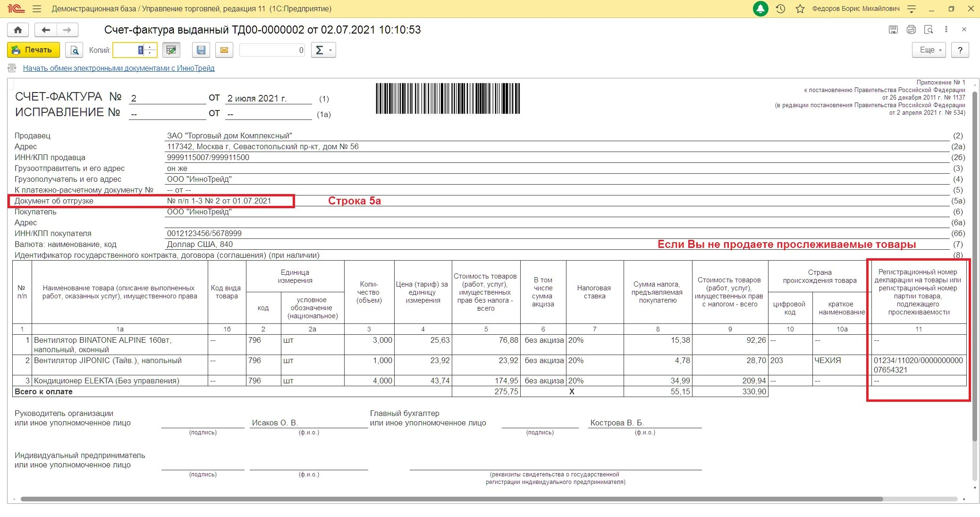
Task: Go to the home start page
Action: coord(18,30)
